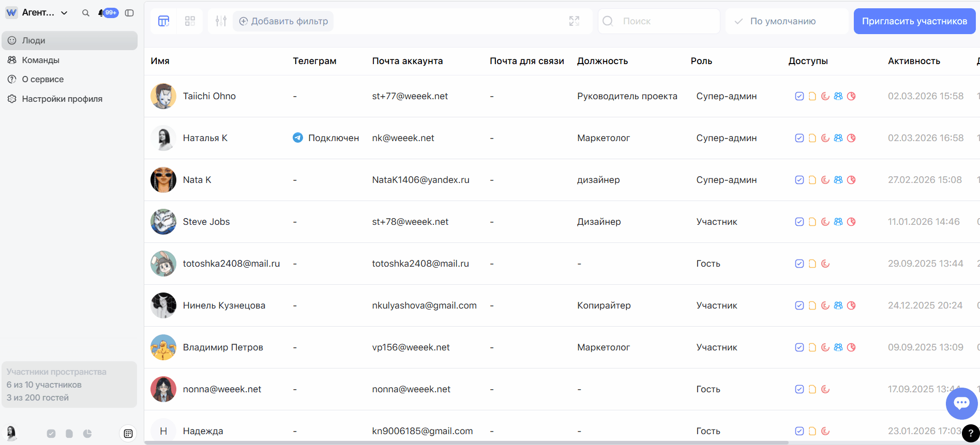Open the apps grid launcher

coord(128,434)
